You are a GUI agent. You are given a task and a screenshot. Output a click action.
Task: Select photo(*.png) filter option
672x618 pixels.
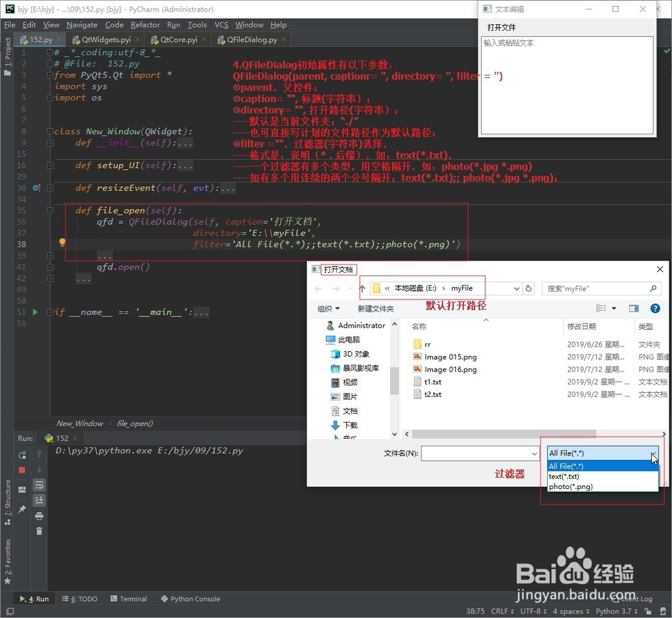coord(603,486)
